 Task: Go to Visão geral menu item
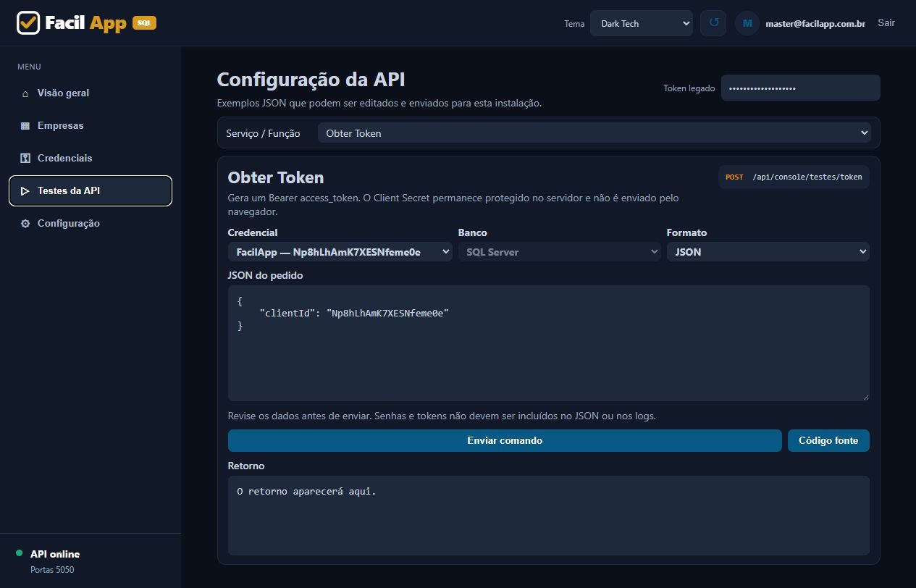91,93
